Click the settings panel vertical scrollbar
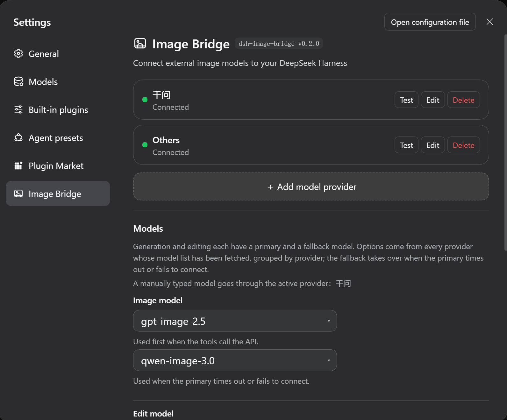This screenshot has width=507, height=420. click(x=505, y=142)
